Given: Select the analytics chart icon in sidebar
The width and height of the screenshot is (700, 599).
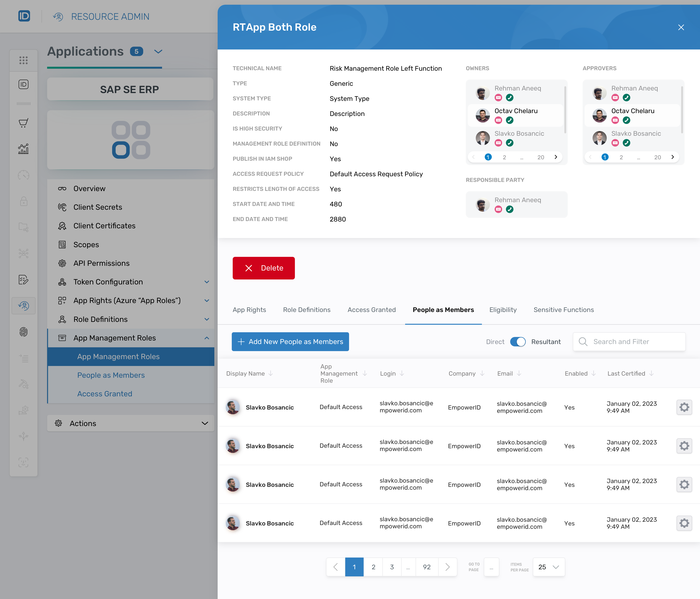Looking at the screenshot, I should point(23,149).
